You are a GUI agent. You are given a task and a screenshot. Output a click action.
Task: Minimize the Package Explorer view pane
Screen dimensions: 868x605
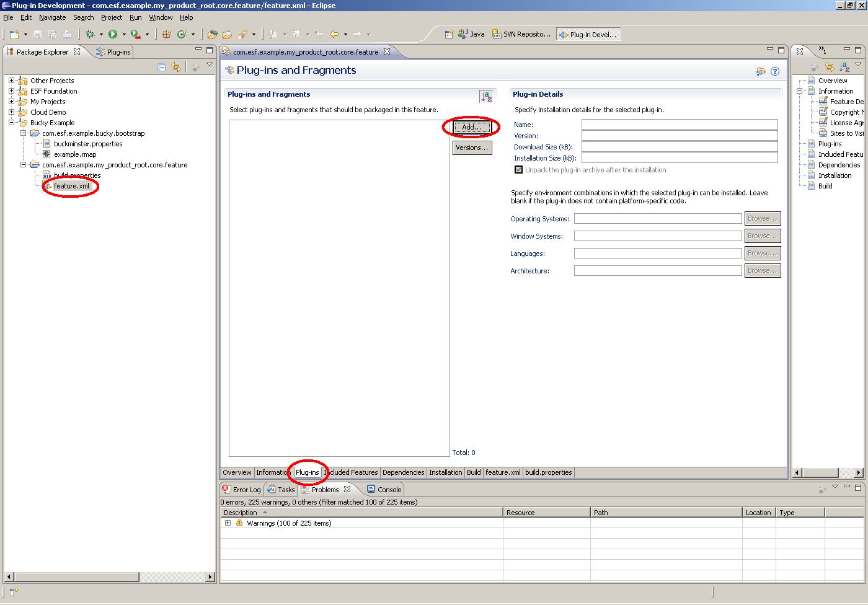(x=198, y=49)
